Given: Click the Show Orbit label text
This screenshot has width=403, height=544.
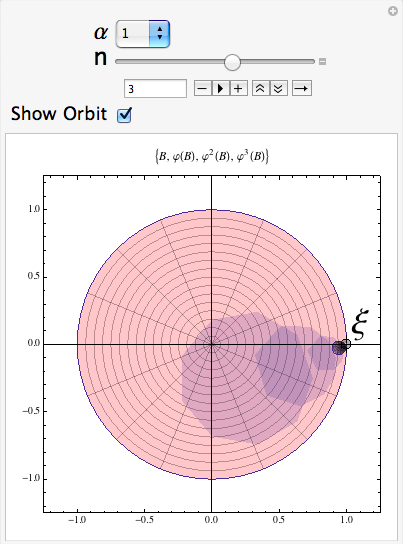Looking at the screenshot, I should coord(59,114).
